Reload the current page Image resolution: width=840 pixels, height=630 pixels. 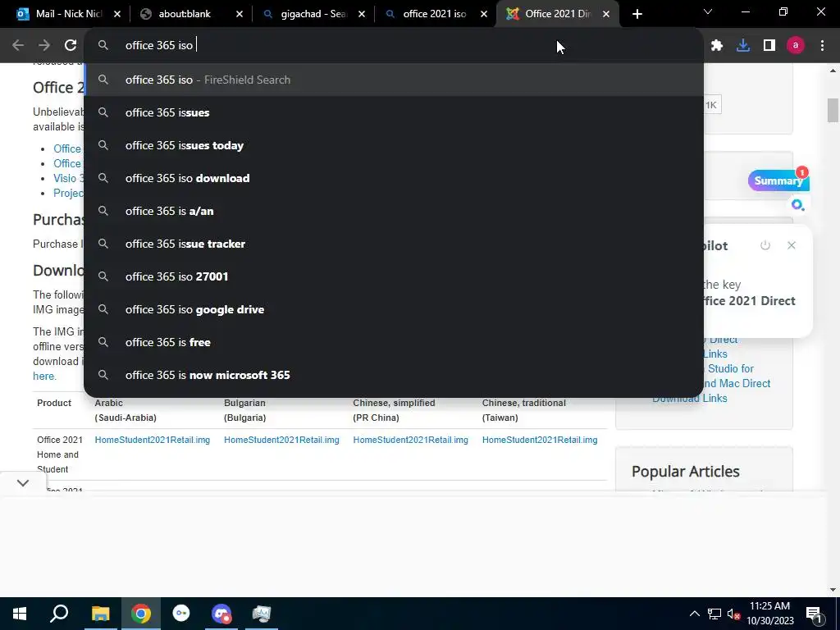point(71,46)
